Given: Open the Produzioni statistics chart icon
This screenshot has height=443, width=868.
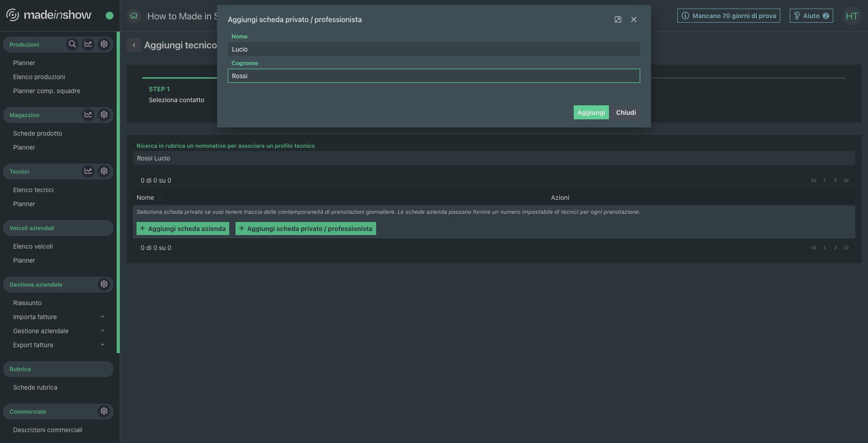Looking at the screenshot, I should tap(88, 44).
